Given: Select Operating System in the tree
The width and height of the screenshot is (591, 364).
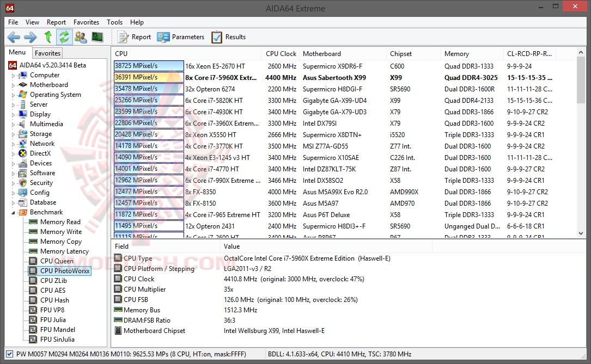Looking at the screenshot, I should [56, 95].
